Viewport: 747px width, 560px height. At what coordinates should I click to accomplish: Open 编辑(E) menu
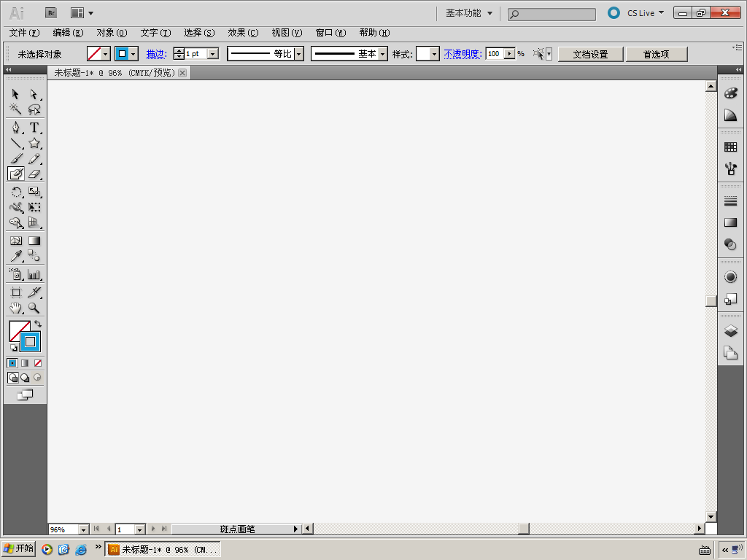pyautogui.click(x=68, y=32)
